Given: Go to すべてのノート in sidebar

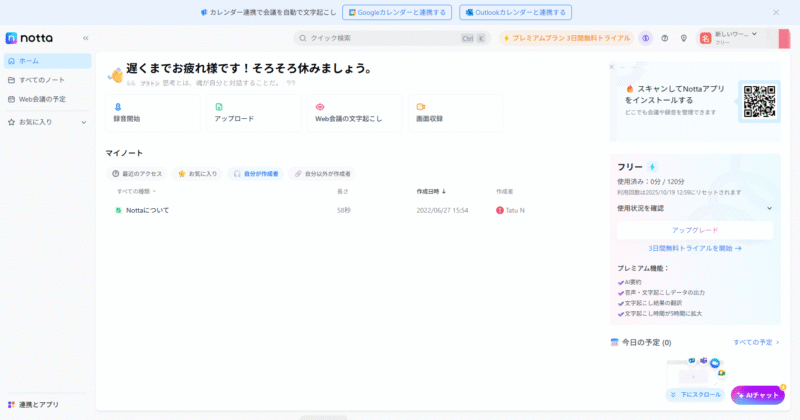Looking at the screenshot, I should click(x=41, y=80).
